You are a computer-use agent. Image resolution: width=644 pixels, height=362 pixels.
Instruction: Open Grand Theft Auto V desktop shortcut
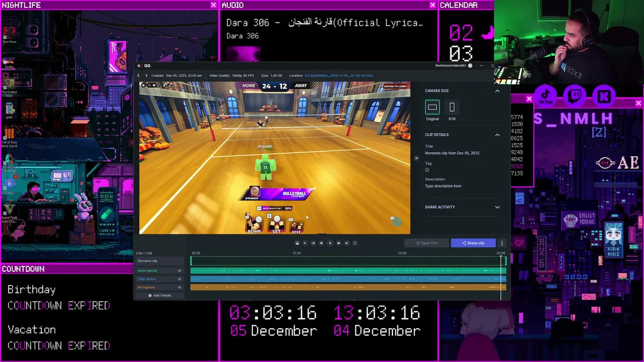[x=9, y=214]
